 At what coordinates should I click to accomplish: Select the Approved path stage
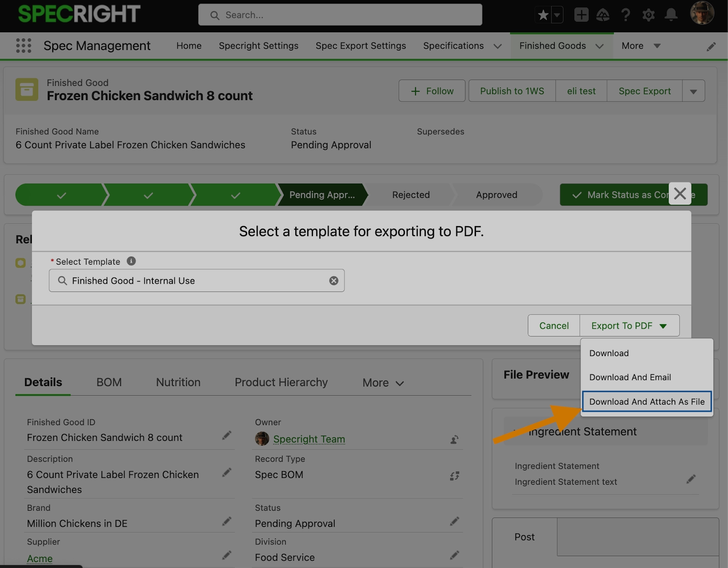pos(497,195)
